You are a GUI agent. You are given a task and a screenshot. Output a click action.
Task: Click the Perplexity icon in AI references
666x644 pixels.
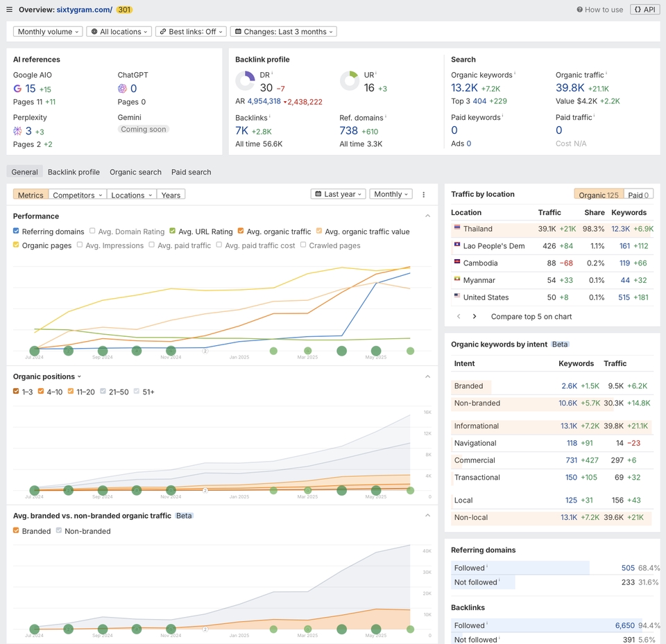click(17, 132)
